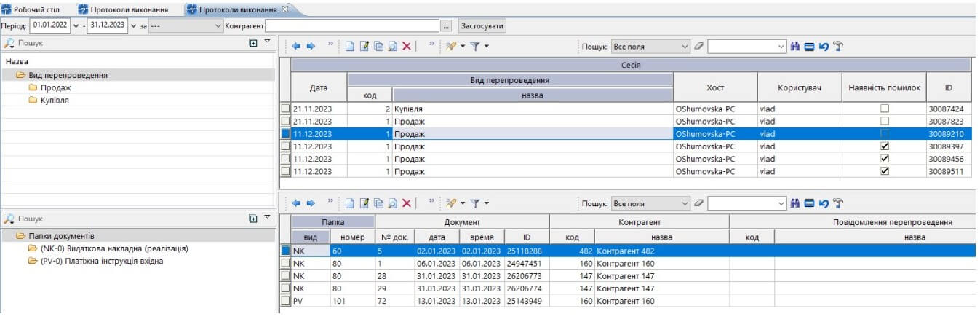
Task: Edit record icon in documents table toolbar
Action: pos(364,203)
